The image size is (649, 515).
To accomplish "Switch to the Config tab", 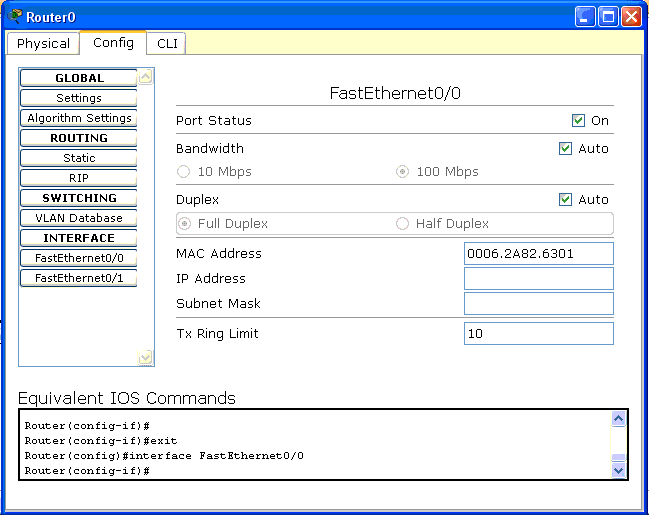I will (x=113, y=43).
